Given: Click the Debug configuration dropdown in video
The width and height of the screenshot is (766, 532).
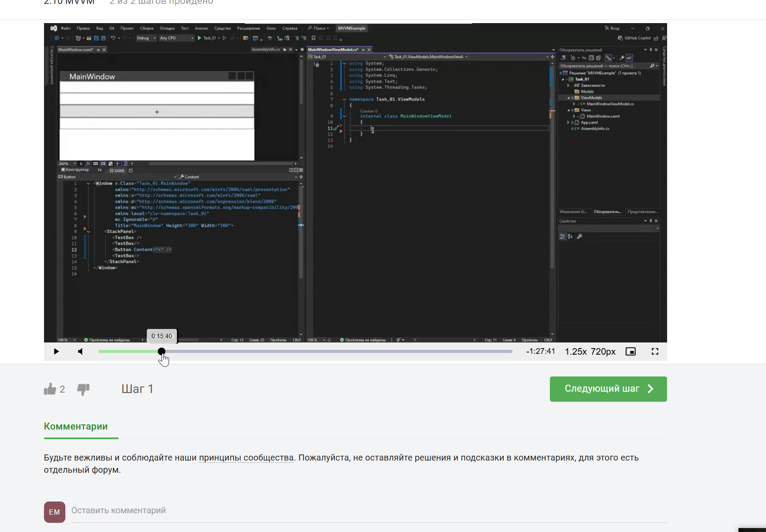Looking at the screenshot, I should point(146,38).
